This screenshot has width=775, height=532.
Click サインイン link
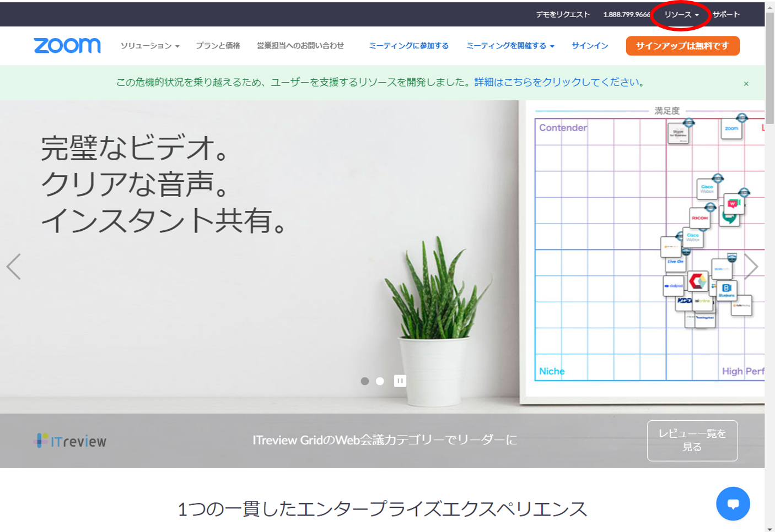tap(590, 46)
